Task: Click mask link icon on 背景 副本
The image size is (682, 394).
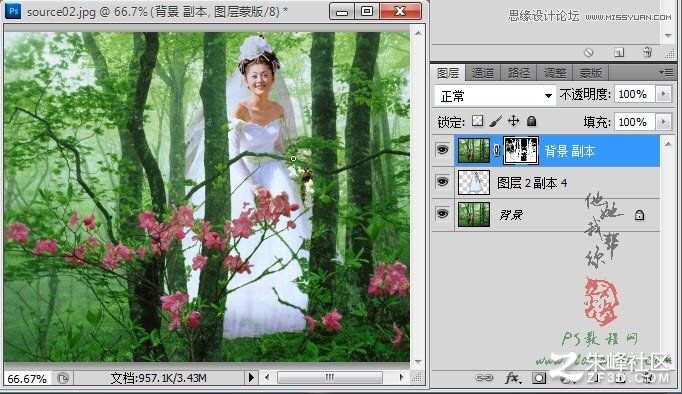Action: [x=496, y=150]
